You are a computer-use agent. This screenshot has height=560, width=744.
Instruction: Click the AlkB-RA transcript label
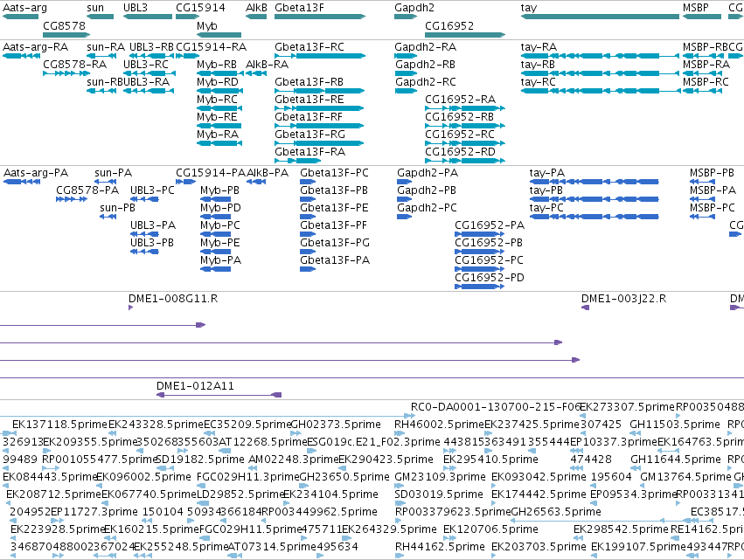click(267, 65)
